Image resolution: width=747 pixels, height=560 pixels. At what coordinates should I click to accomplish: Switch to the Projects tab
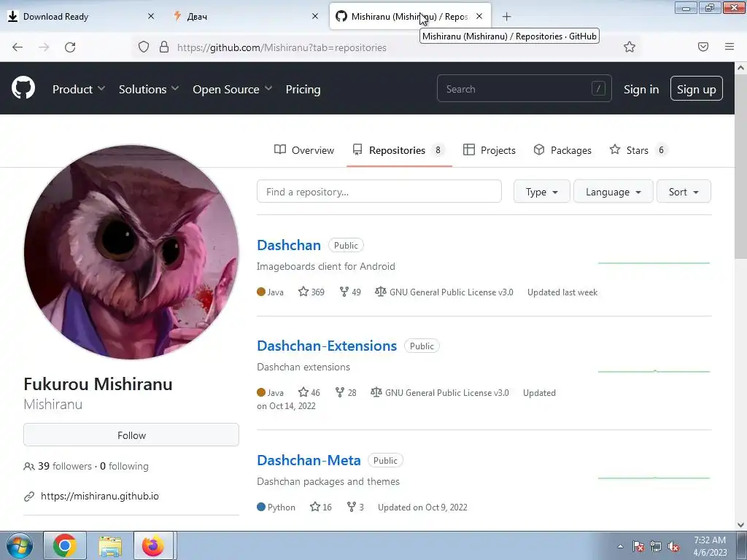(489, 150)
